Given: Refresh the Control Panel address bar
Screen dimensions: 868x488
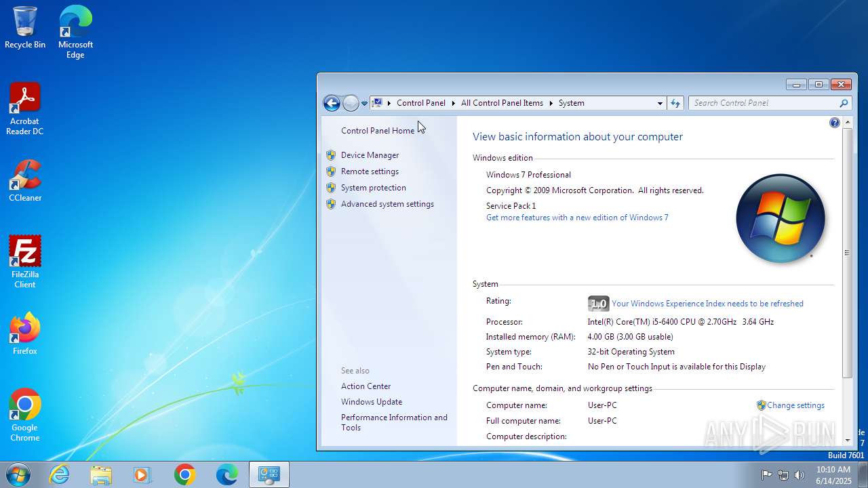Looking at the screenshot, I should coord(675,103).
